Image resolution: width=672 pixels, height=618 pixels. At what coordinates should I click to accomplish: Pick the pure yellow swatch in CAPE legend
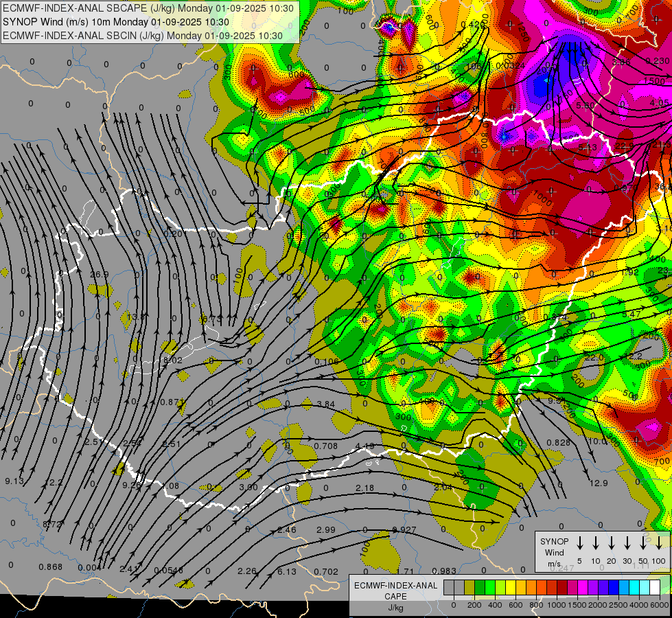pos(511,588)
